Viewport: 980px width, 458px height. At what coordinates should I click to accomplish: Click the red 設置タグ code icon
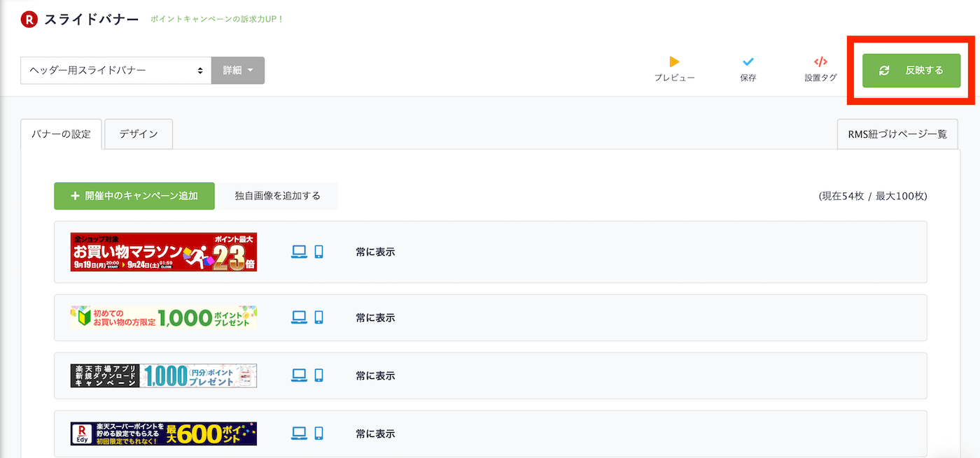click(x=821, y=62)
